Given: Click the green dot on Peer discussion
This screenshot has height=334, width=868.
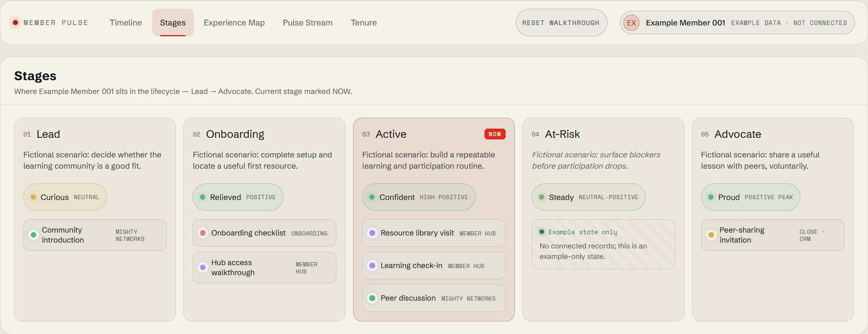Looking at the screenshot, I should coord(372,298).
